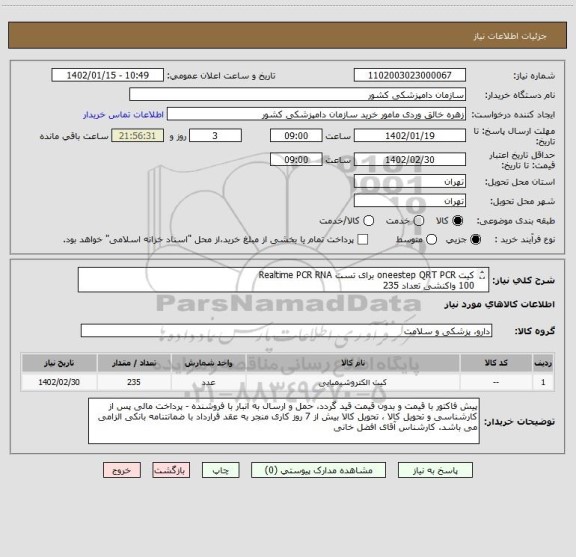
Task: Select the کالا radio button
Action: point(458,221)
